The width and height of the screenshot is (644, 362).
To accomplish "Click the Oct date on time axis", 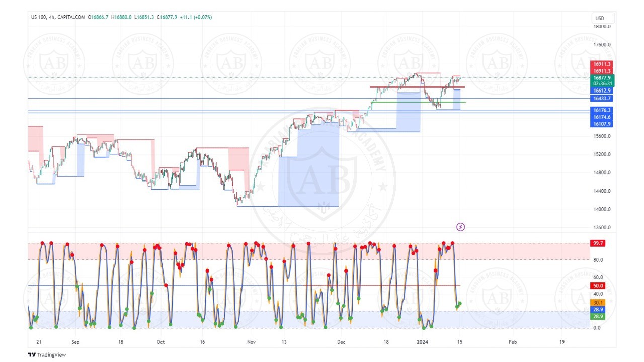I will click(160, 342).
